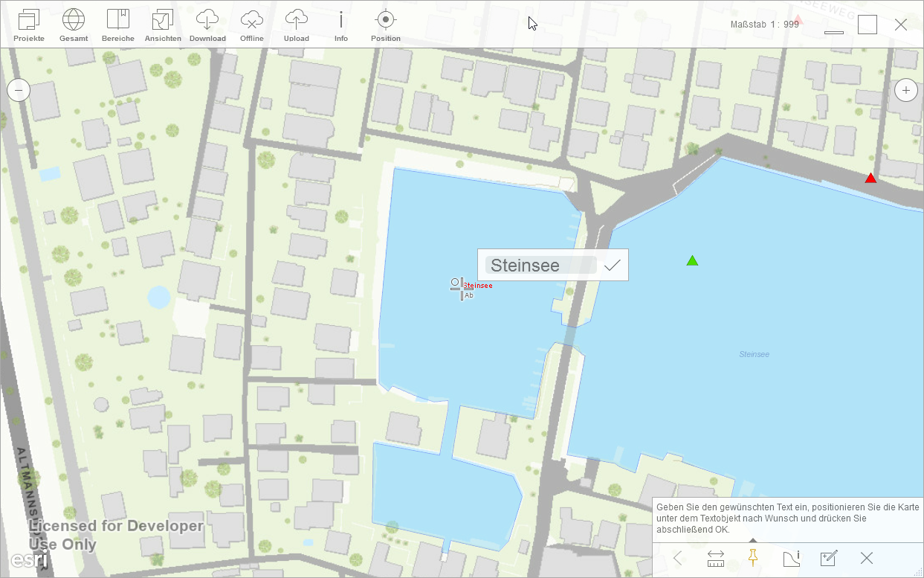
Task: Click the Download cloud icon
Action: [207, 25]
